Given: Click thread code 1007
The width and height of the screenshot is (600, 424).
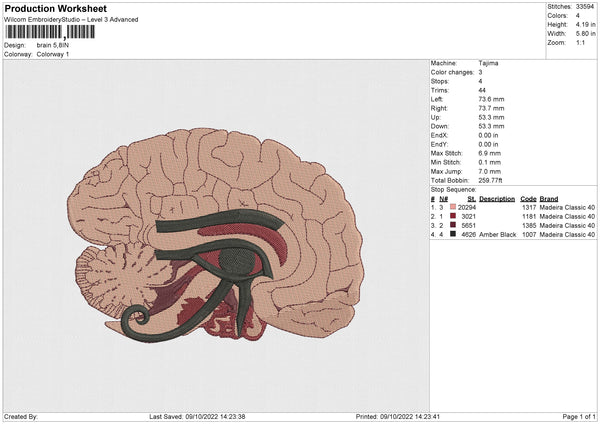Looking at the screenshot, I should (x=529, y=235).
